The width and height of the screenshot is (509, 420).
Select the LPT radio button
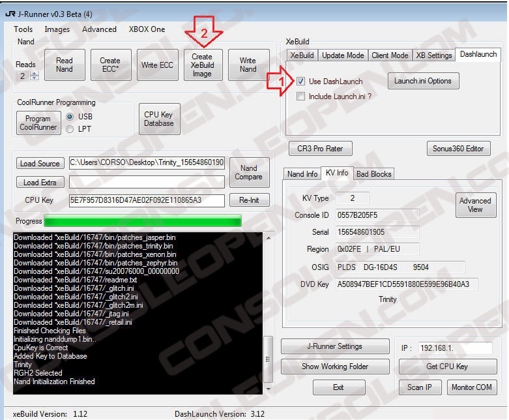70,129
